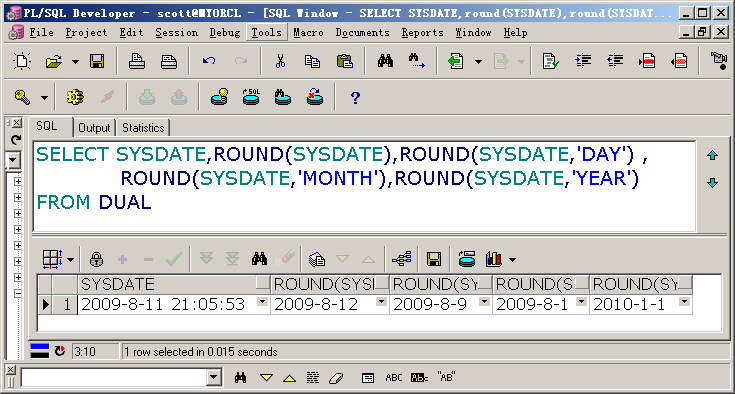Switch to the Output tab
735x394 pixels.
(94, 128)
